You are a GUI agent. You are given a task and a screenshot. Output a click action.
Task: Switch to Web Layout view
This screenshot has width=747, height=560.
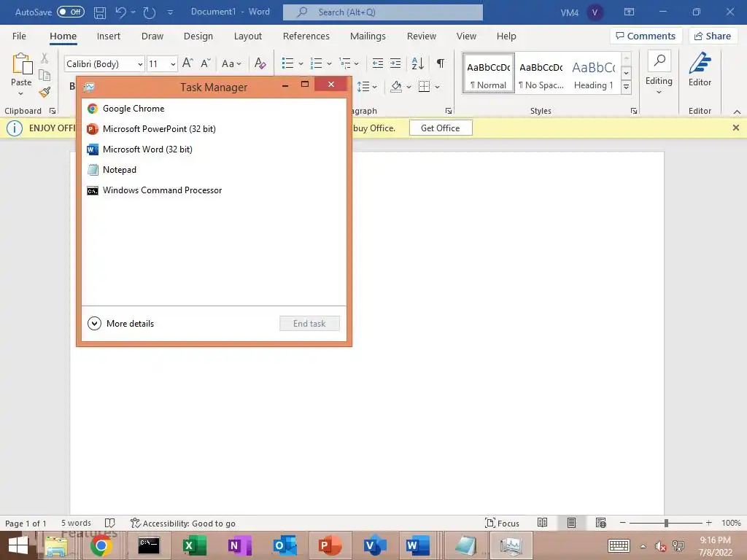point(601,522)
